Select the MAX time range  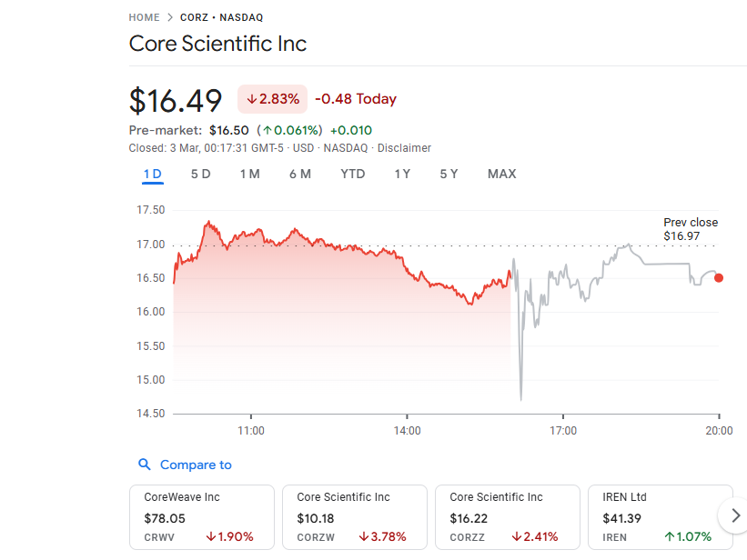(x=501, y=174)
